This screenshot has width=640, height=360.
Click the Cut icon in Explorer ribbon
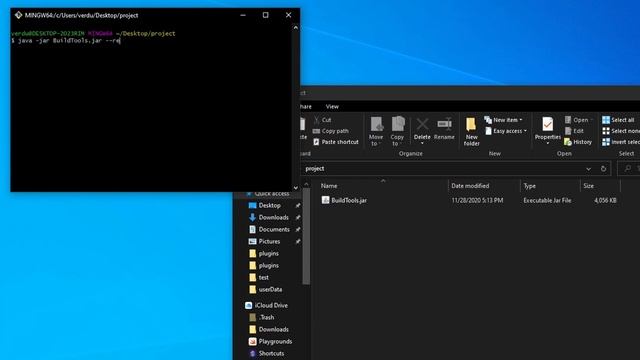point(317,120)
